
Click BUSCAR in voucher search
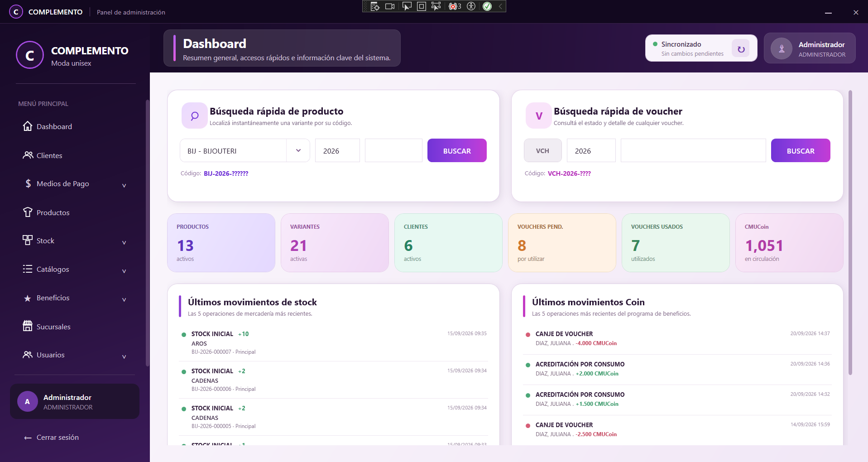801,150
